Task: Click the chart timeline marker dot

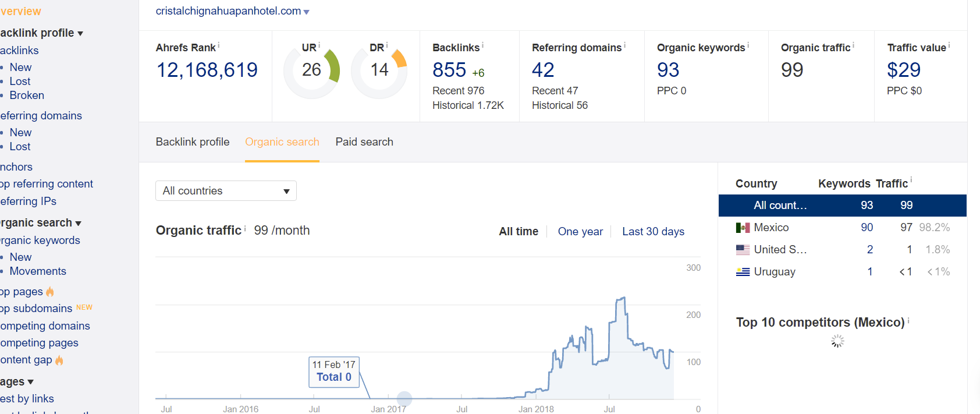Action: (x=404, y=399)
